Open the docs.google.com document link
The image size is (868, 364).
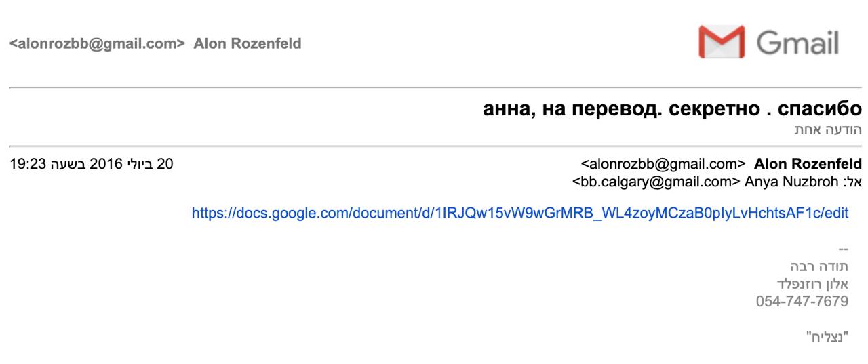(x=519, y=213)
